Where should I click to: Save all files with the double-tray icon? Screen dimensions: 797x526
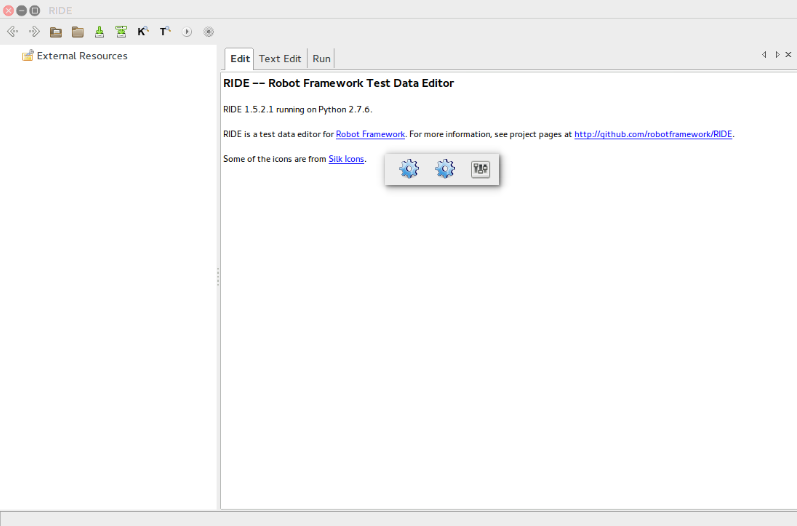[121, 32]
